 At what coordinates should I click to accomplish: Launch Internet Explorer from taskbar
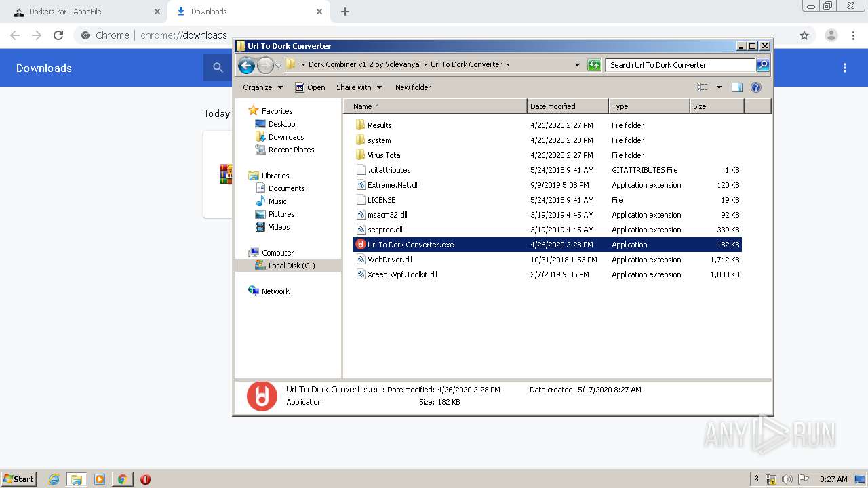54,479
